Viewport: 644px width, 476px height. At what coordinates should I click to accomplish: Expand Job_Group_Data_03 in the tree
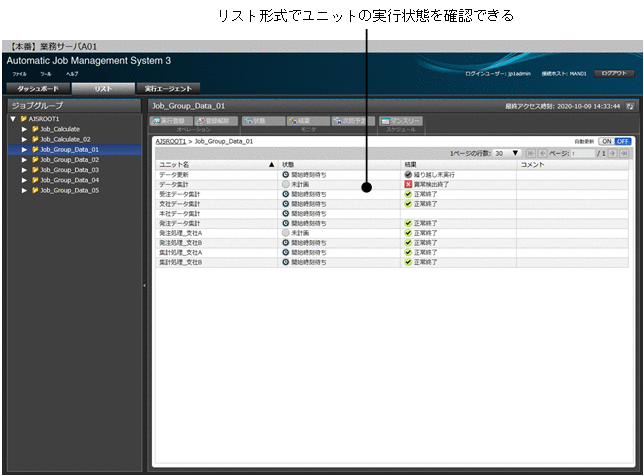pyautogui.click(x=24, y=170)
